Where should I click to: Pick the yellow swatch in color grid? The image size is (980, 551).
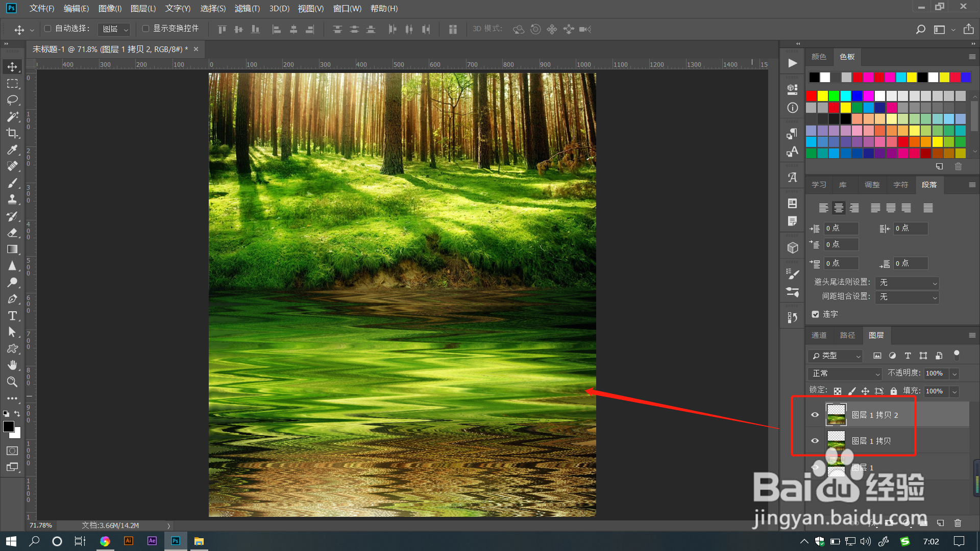click(822, 96)
